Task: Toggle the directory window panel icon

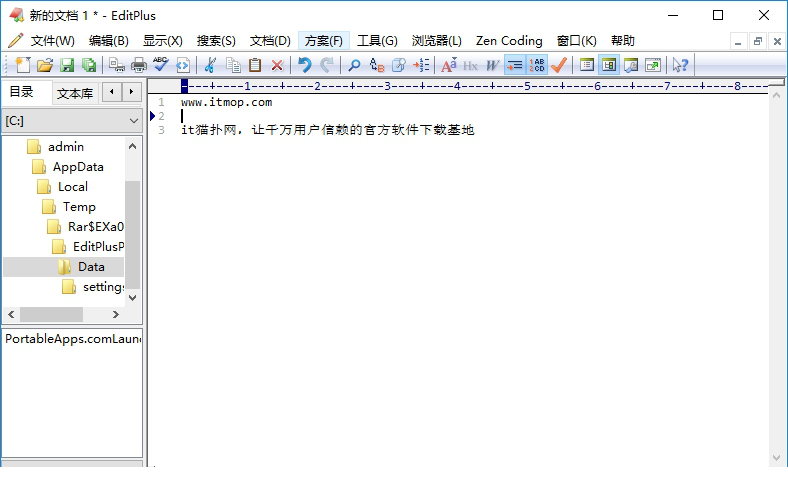Action: pos(609,65)
